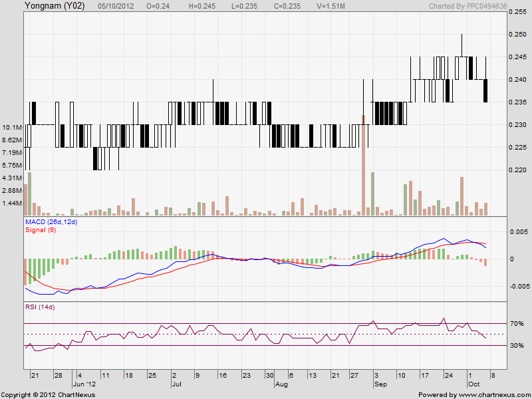Click the 16 date axis label
This screenshot has width=532, height=399.
(x=223, y=376)
